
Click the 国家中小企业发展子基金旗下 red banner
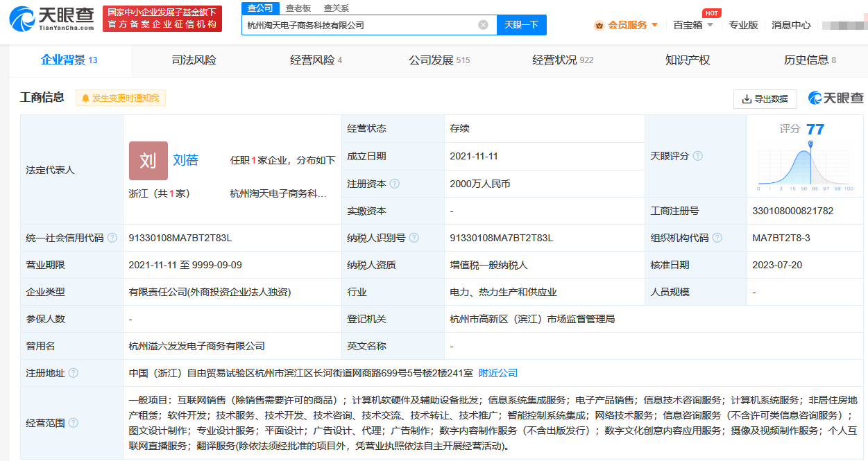[162, 19]
